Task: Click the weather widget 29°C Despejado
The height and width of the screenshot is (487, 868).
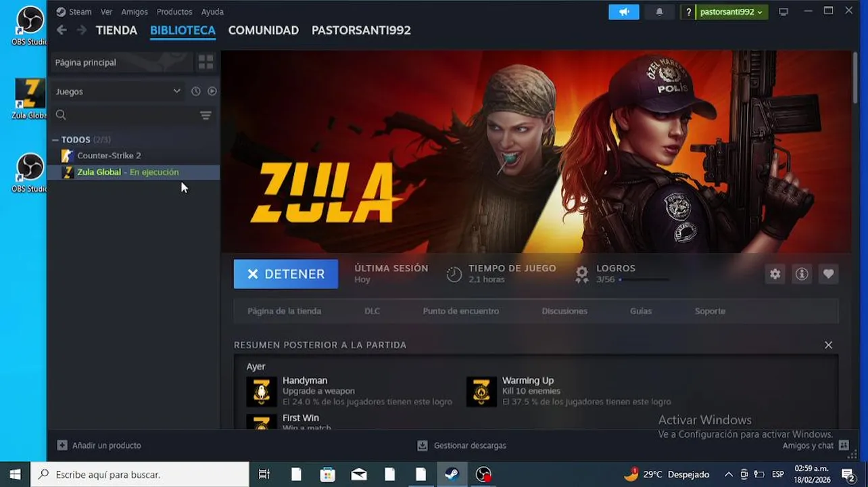Action: (667, 474)
